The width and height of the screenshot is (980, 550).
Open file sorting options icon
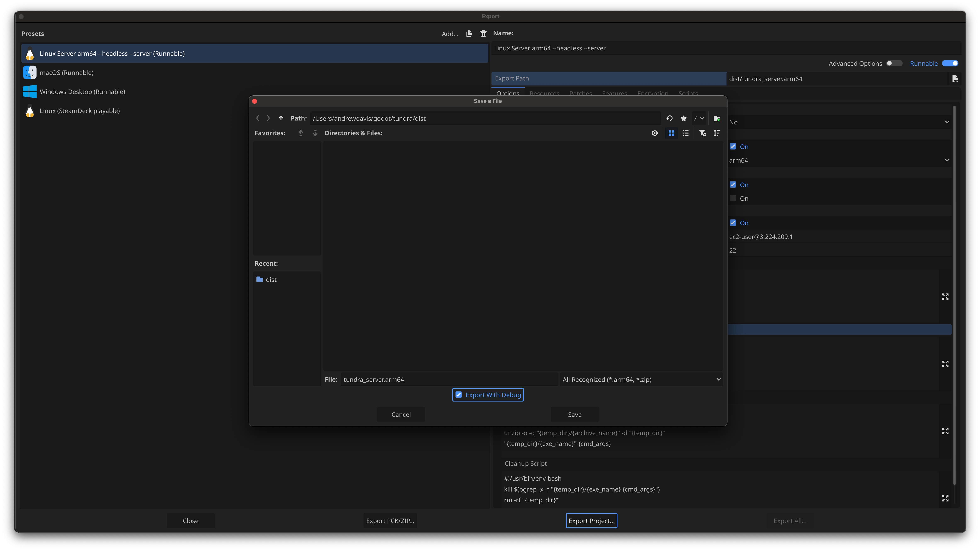click(x=717, y=133)
